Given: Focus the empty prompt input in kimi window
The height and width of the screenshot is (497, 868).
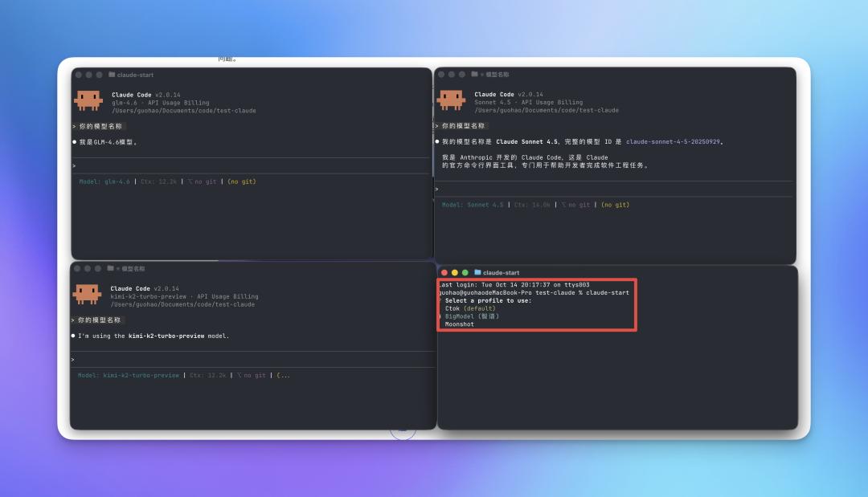Looking at the screenshot, I should click(253, 360).
